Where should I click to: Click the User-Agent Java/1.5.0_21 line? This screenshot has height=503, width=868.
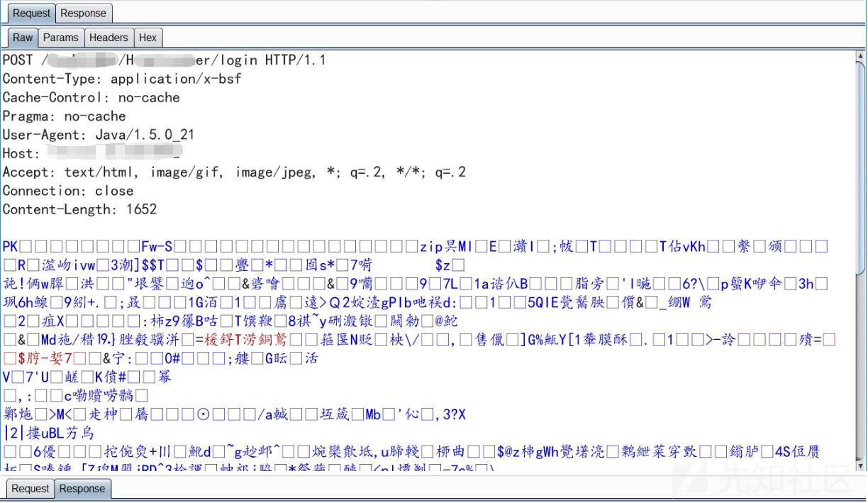[99, 135]
